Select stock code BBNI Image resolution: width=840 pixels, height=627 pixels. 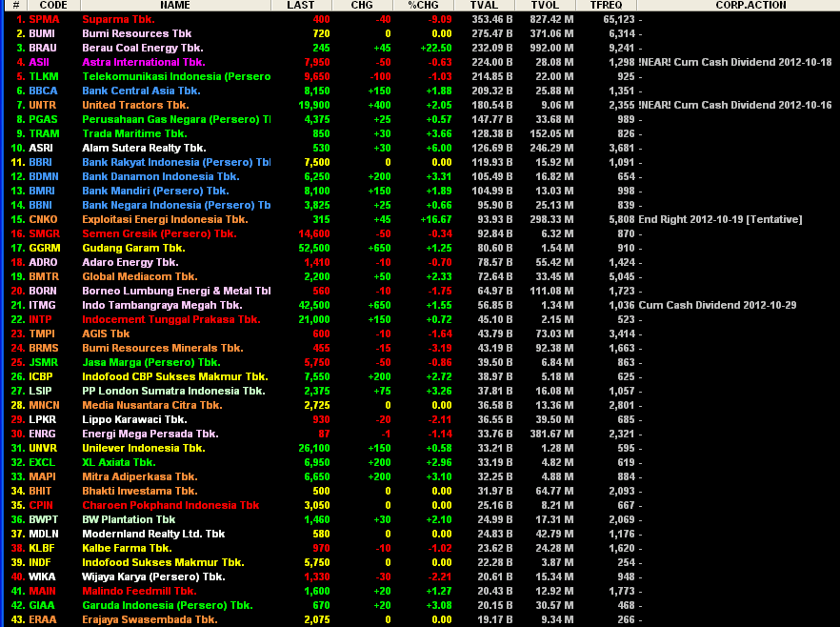click(40, 205)
